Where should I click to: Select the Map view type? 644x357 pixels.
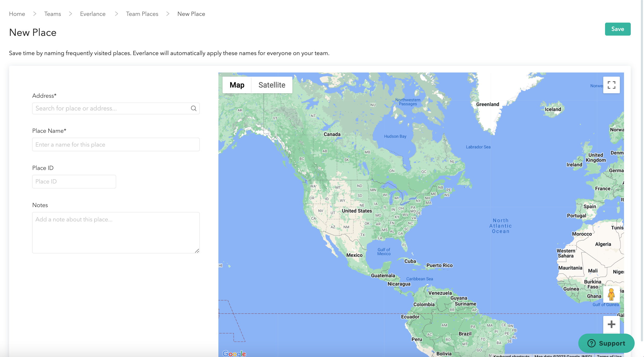(x=237, y=85)
